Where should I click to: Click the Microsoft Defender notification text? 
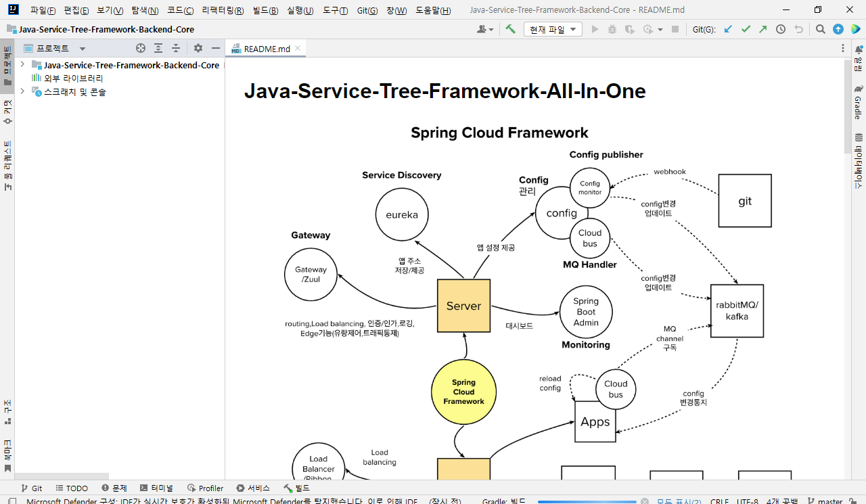pyautogui.click(x=243, y=501)
